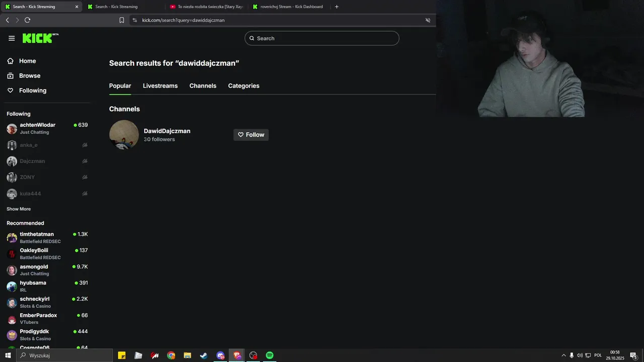The width and height of the screenshot is (644, 362).
Task: Switch to the Livestreams results tab
Action: coord(160,86)
